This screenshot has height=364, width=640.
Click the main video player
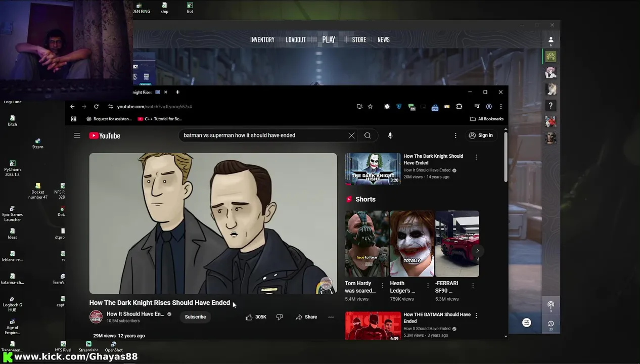point(213,223)
